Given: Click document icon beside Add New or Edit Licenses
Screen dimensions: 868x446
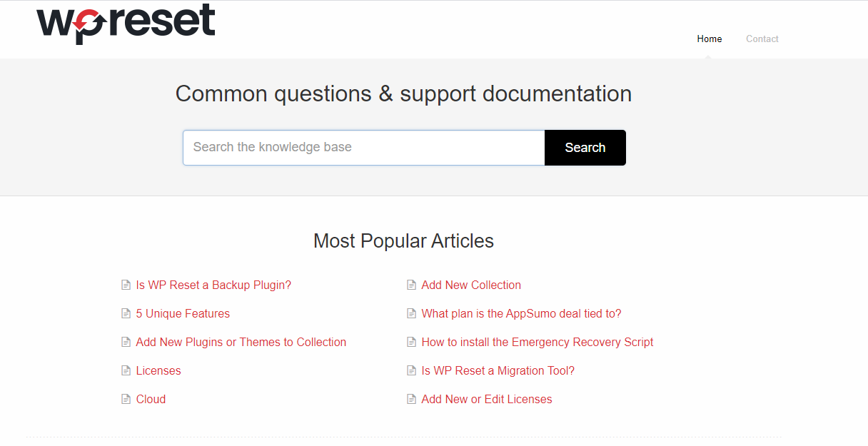Looking at the screenshot, I should tap(411, 399).
